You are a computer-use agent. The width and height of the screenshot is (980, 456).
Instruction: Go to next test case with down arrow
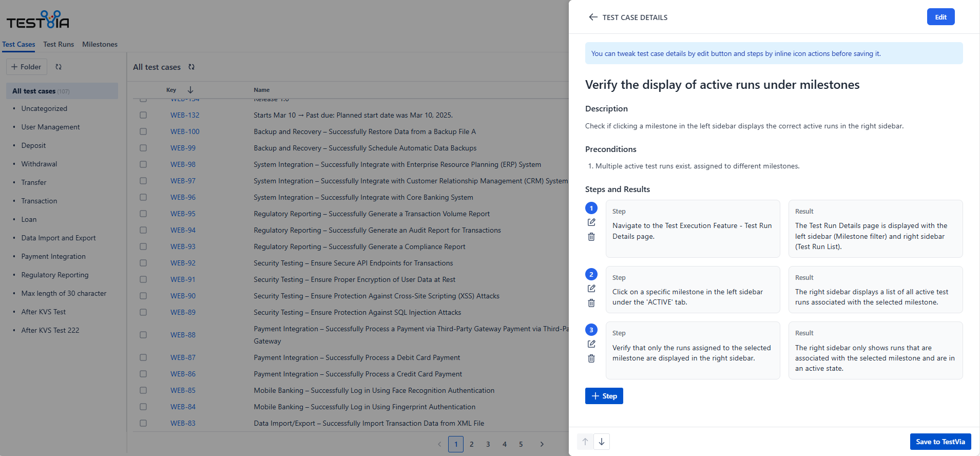pyautogui.click(x=602, y=442)
